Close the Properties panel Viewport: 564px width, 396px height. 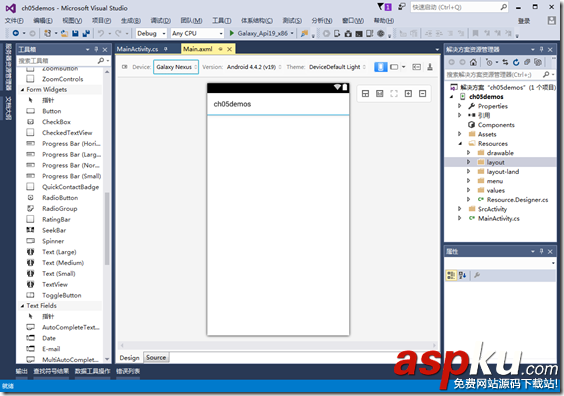click(550, 252)
